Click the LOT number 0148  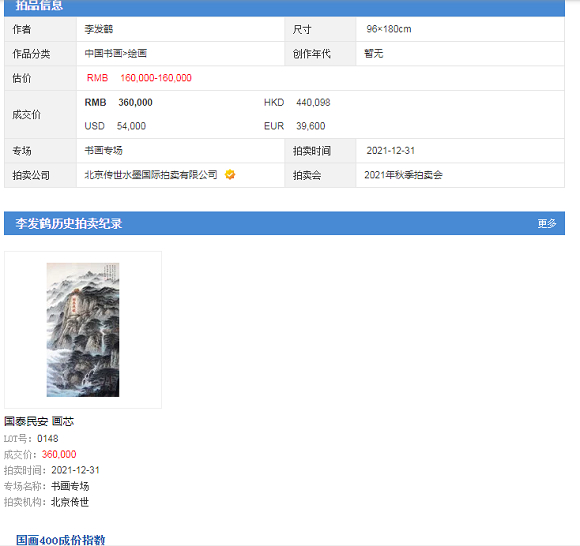coord(48,439)
